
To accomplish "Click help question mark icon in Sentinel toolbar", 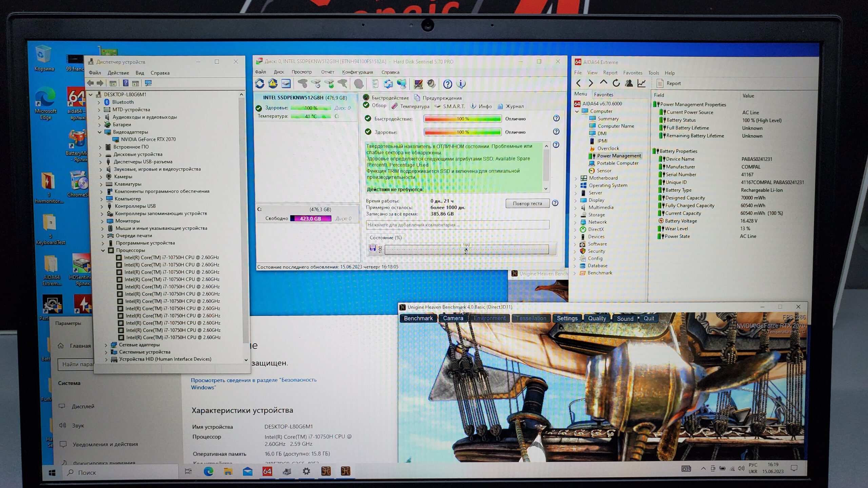I will 448,84.
